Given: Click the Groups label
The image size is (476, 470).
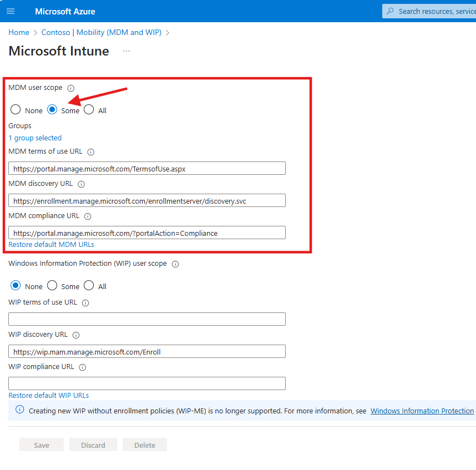Looking at the screenshot, I should 20,126.
